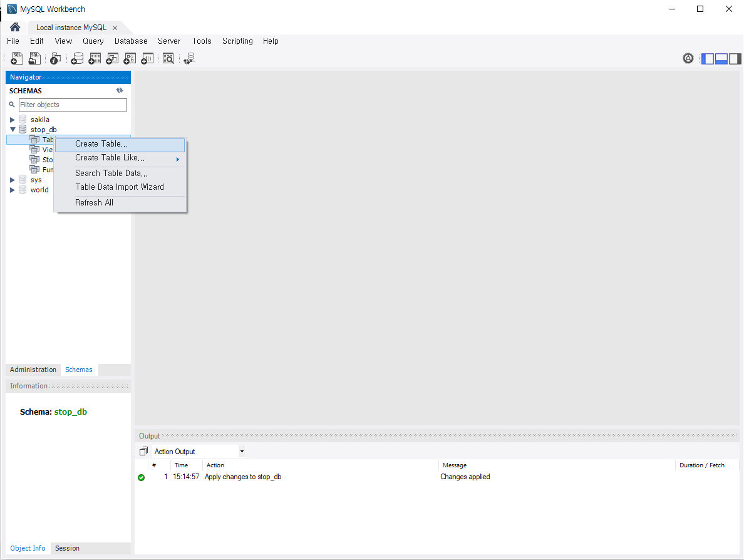Collapse the stop_db schema
This screenshot has width=744, height=560.
coord(13,130)
